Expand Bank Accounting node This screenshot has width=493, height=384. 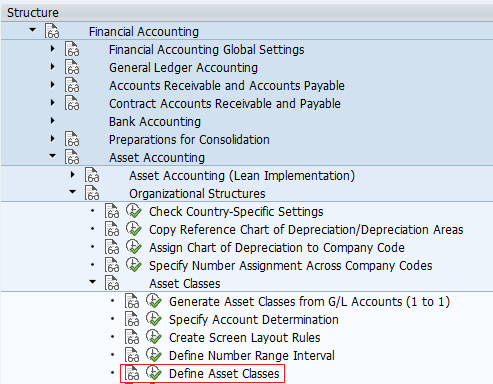[x=52, y=121]
